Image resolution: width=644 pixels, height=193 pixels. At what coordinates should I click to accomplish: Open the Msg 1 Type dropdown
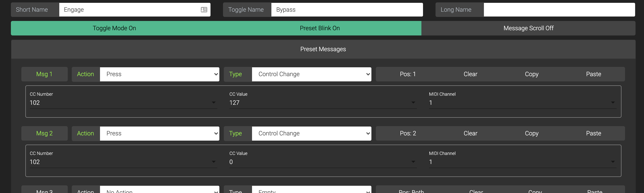coord(311,74)
